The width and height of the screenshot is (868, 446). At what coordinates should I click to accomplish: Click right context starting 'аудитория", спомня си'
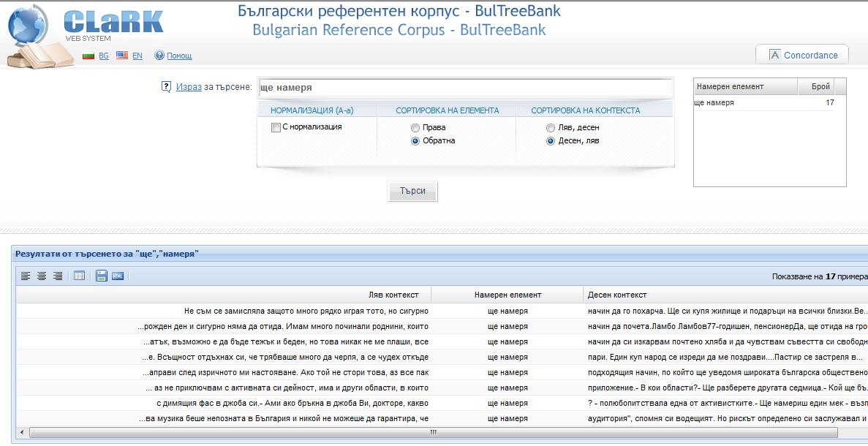[728, 420]
